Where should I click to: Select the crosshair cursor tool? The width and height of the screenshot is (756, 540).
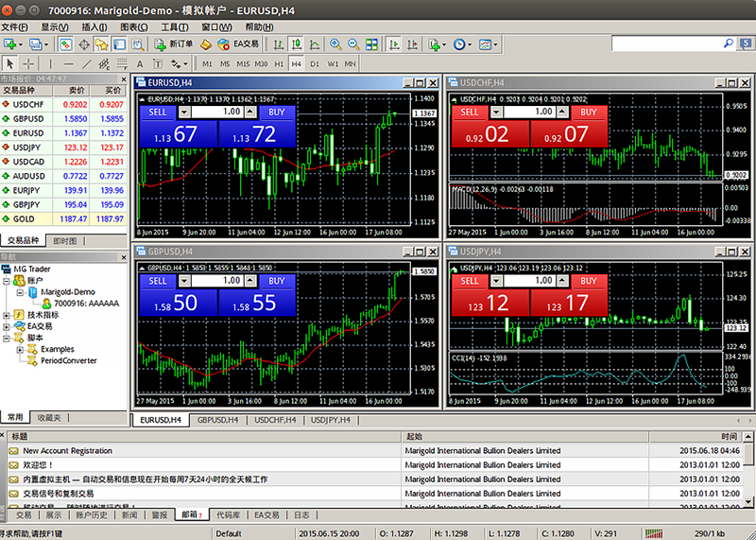tap(30, 63)
